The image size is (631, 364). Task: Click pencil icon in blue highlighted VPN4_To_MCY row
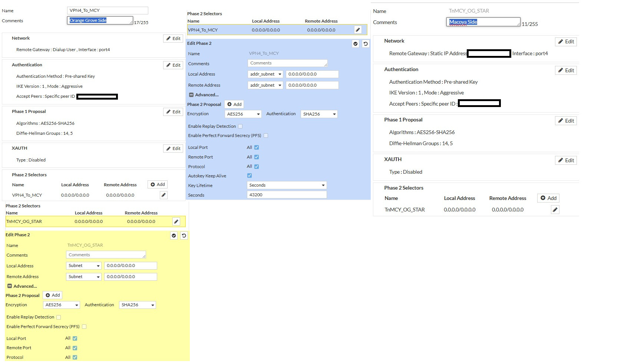[x=358, y=30]
